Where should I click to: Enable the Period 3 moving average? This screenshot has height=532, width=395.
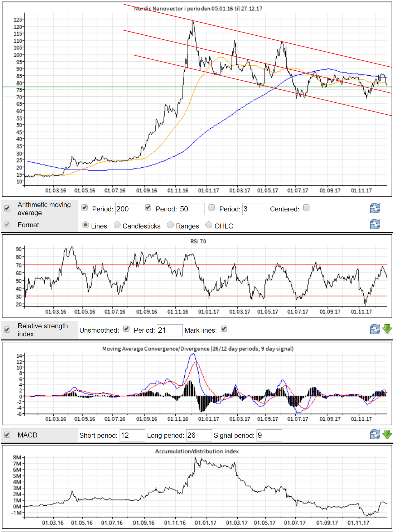212,207
